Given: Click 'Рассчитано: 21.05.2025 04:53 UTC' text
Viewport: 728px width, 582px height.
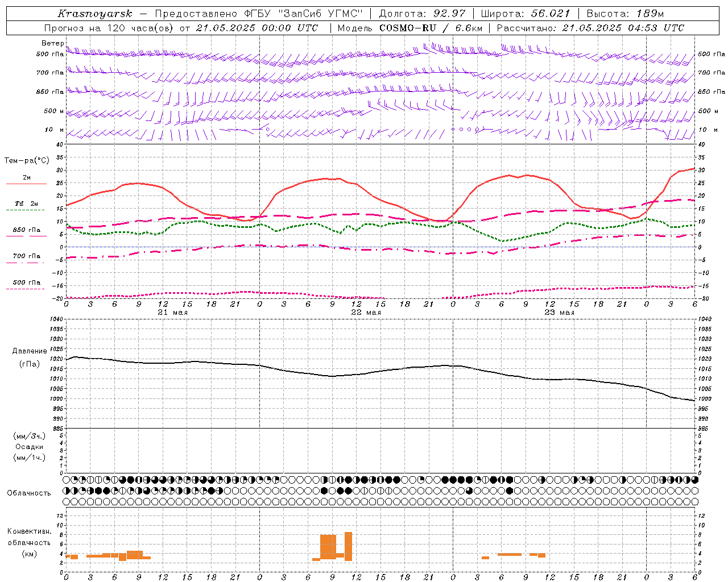Looking at the screenshot, I should [x=590, y=28].
